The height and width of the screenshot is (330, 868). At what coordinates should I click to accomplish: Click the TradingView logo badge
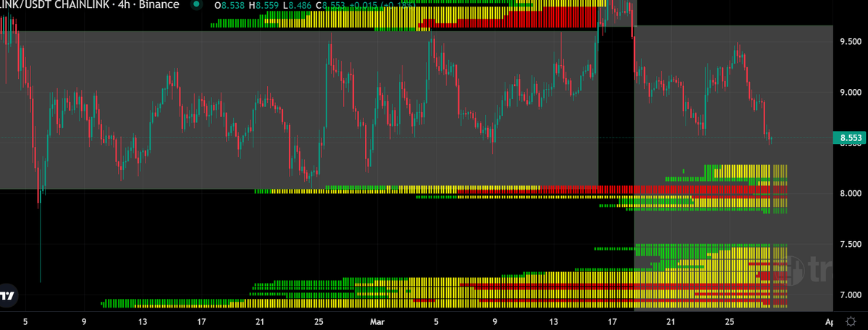7,295
